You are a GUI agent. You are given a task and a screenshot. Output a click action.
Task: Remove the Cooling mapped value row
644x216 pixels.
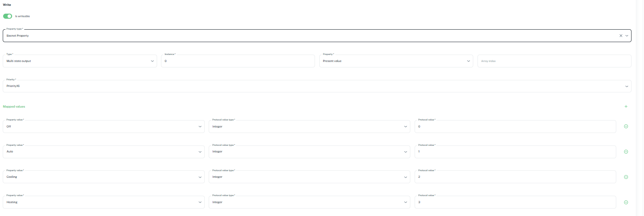click(626, 177)
